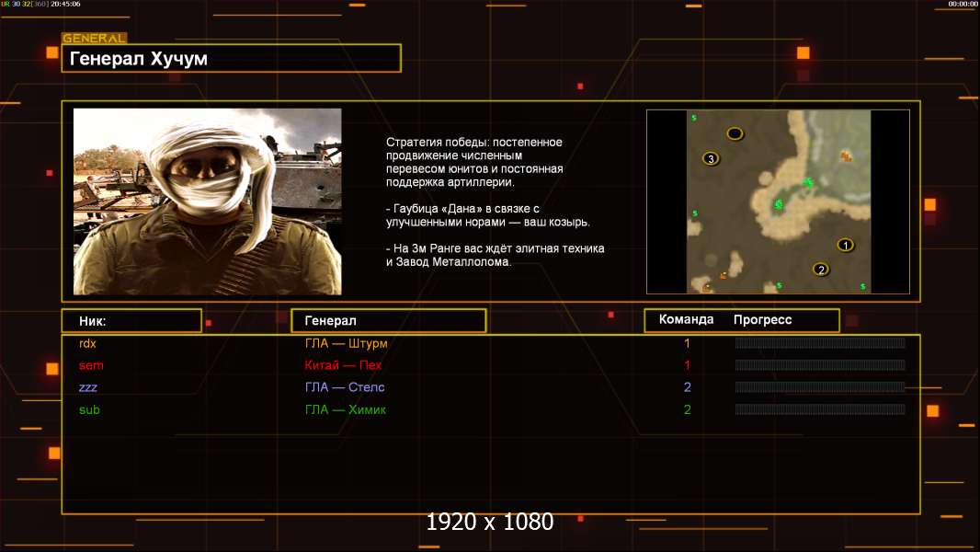
Task: Click the 'Стратегия победы' description paragraph
Action: pos(474,162)
